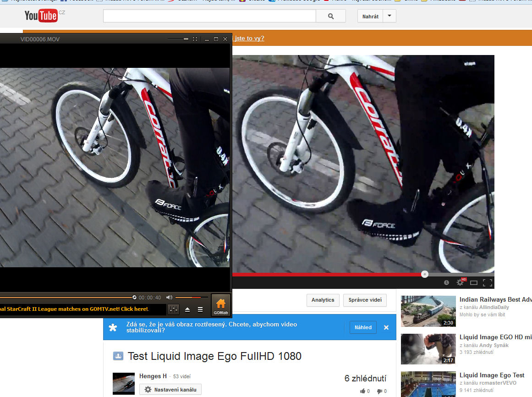
Task: Enter fullscreen on the YouTube player
Action: [x=488, y=283]
